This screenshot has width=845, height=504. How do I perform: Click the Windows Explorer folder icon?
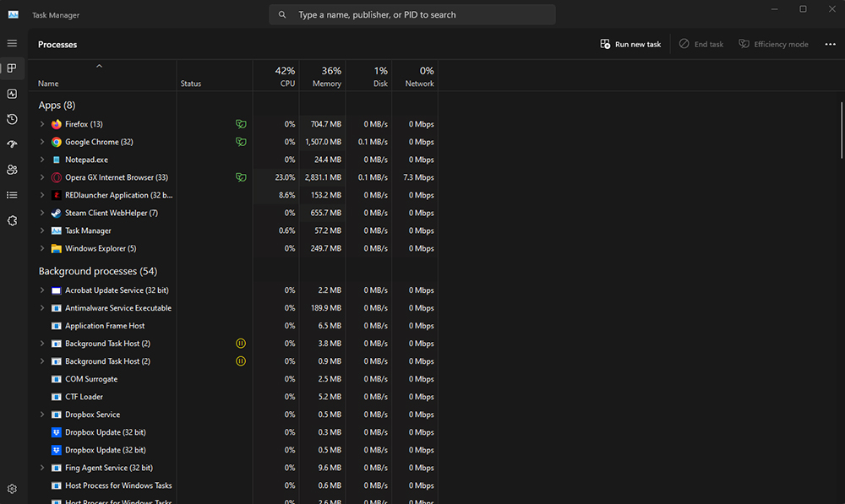[x=56, y=249]
